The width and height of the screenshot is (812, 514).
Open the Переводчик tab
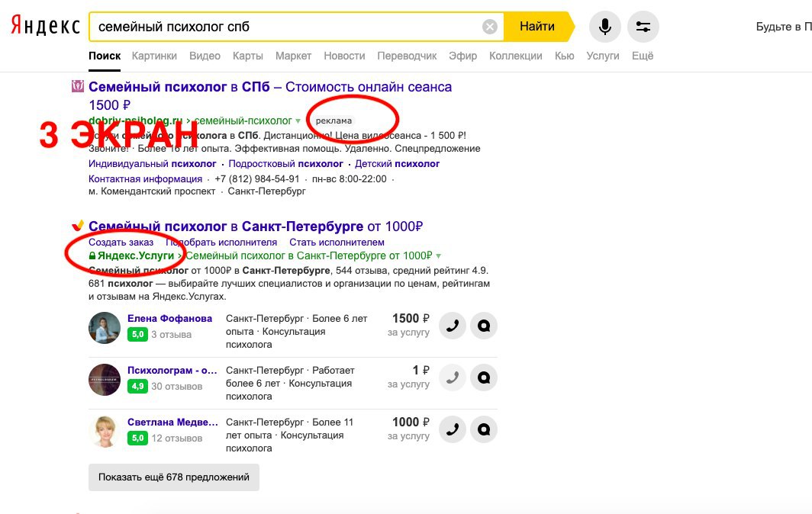[x=407, y=56]
